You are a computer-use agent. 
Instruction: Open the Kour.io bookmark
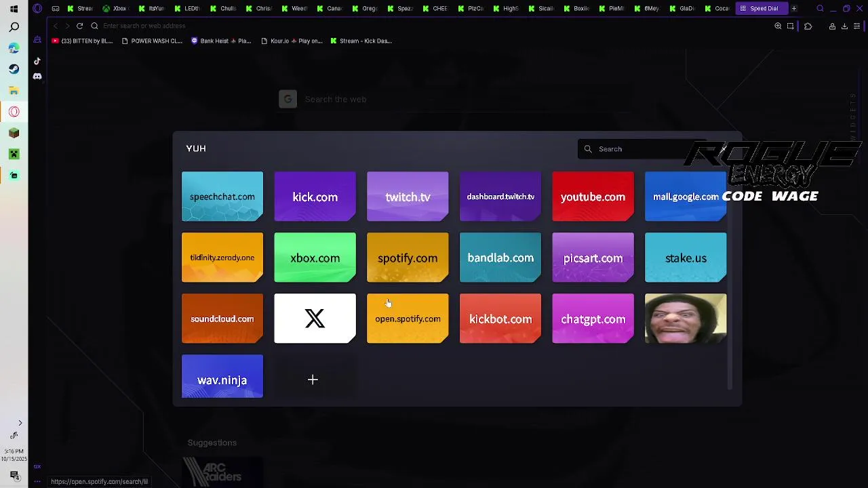tap(291, 41)
